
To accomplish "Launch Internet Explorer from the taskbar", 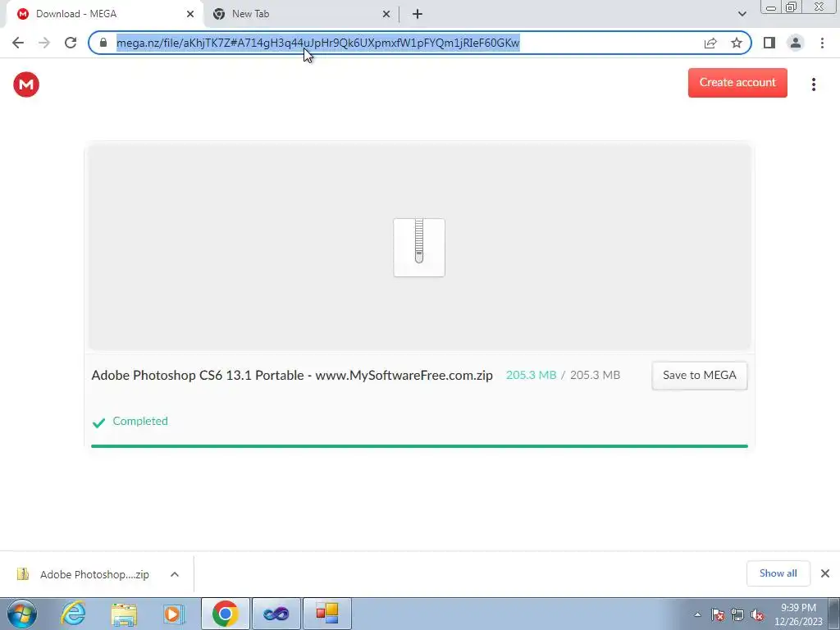I will point(73,614).
